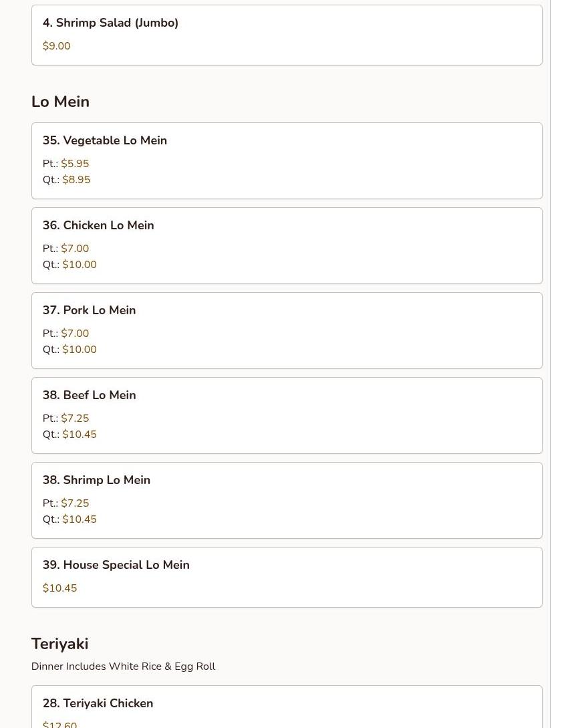Click the Lo Mein section heading
The height and width of the screenshot is (728, 564).
click(60, 102)
